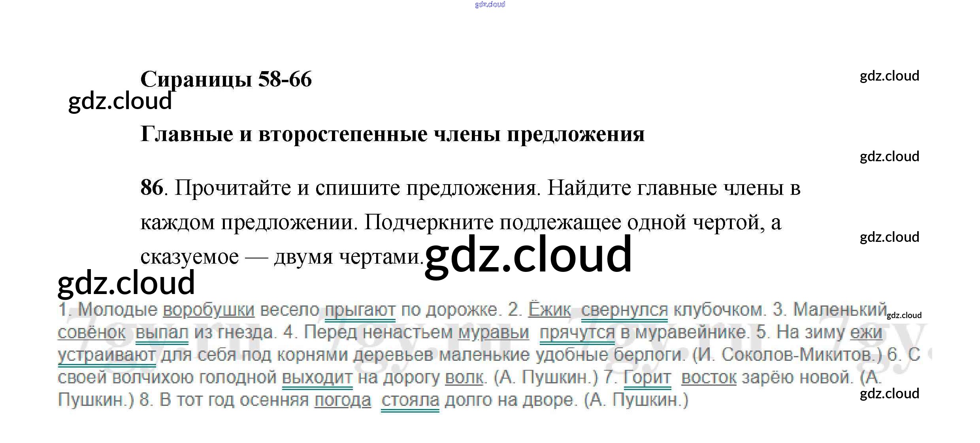Click the small gdz.cloud link at top
980x443 pixels.
click(490, 4)
